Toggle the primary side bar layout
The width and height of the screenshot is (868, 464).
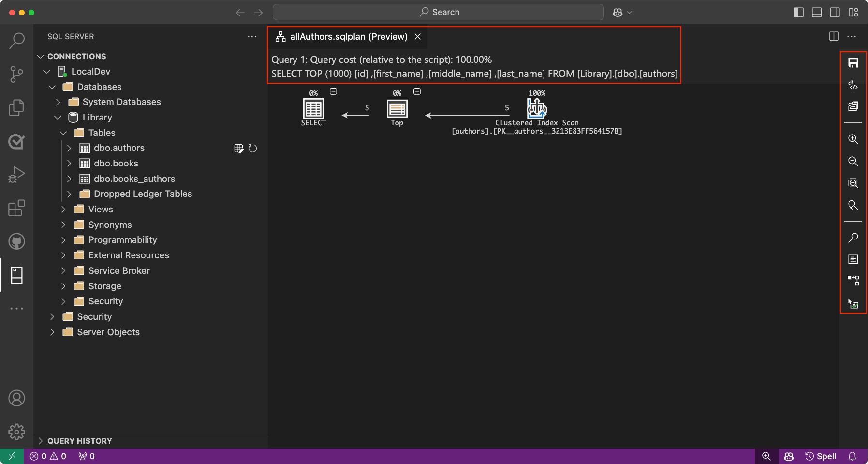click(x=798, y=12)
